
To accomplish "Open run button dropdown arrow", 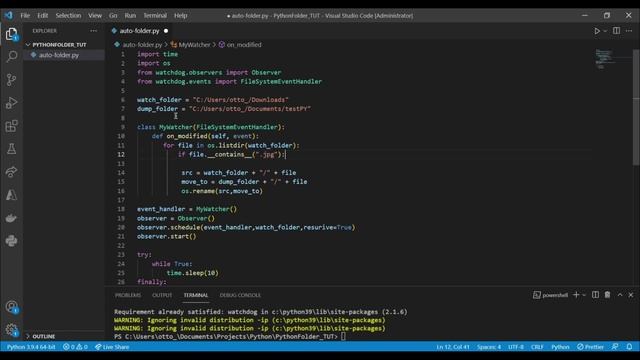I will pos(605,31).
